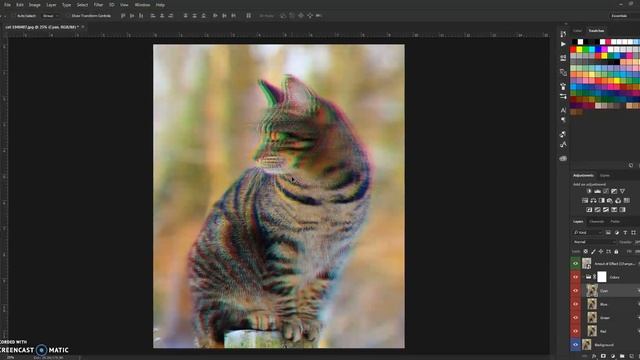Hide the top Anaglyph Effect layer

click(576, 264)
